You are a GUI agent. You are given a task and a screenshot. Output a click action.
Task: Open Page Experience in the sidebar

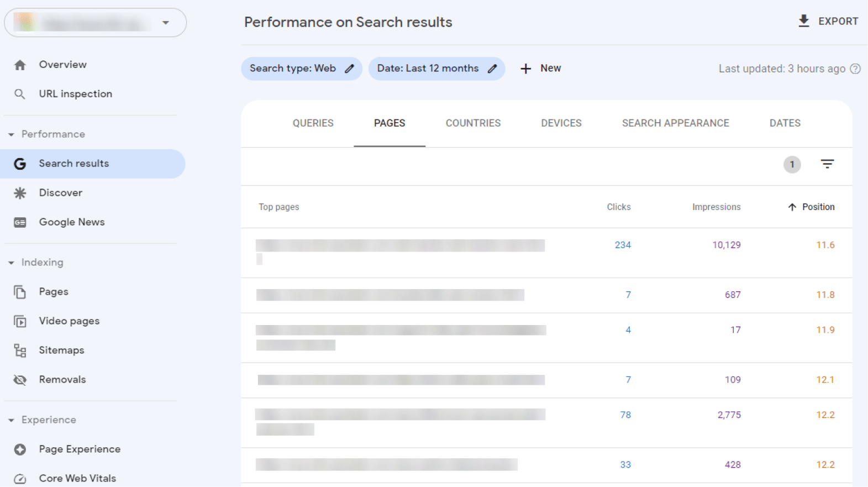coord(93,449)
